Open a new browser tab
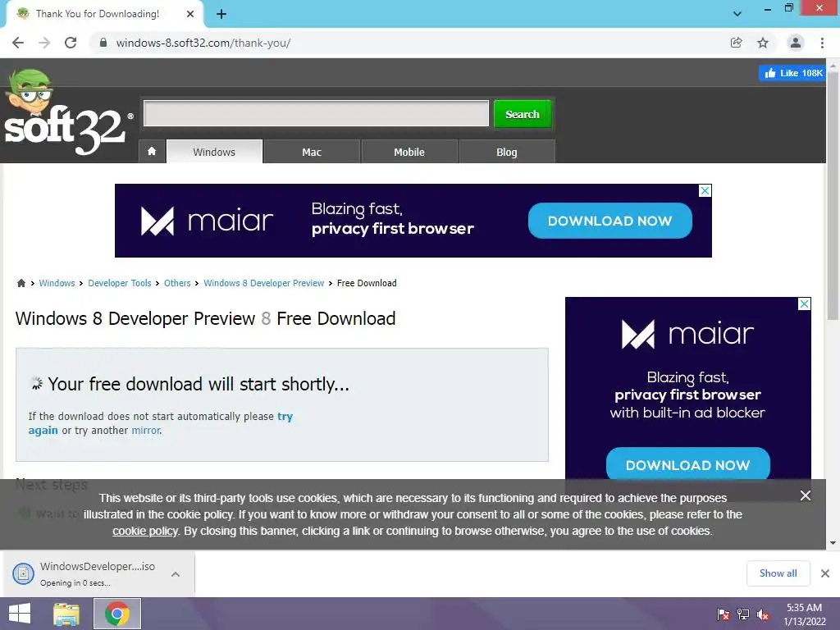 [x=221, y=14]
